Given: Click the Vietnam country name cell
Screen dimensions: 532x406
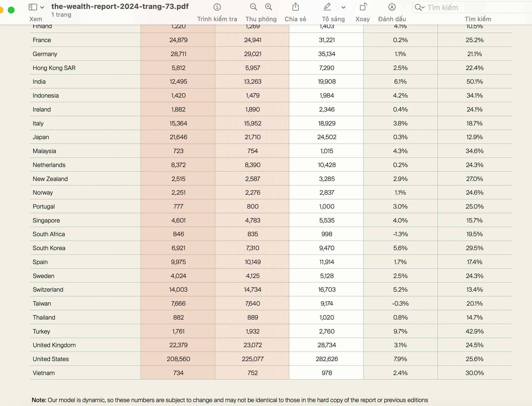Looking at the screenshot, I should [x=44, y=373].
